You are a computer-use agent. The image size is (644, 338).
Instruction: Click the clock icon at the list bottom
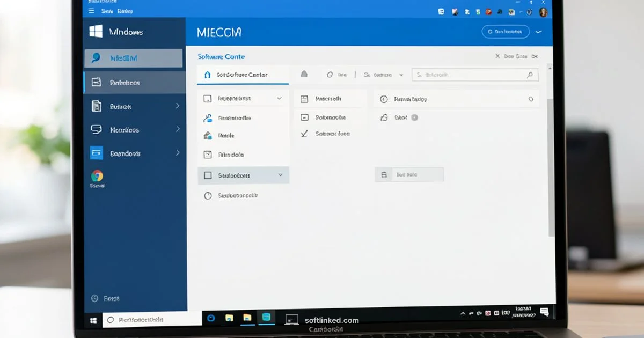pos(208,196)
